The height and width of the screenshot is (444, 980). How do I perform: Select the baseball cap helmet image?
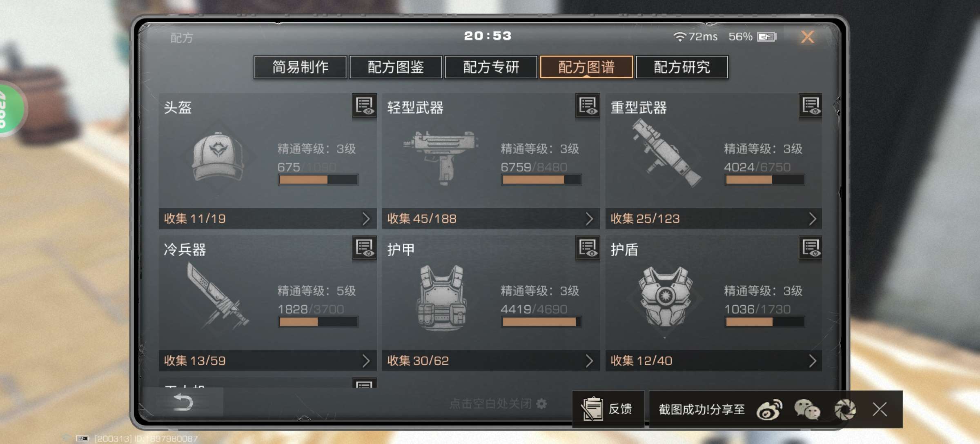click(218, 157)
